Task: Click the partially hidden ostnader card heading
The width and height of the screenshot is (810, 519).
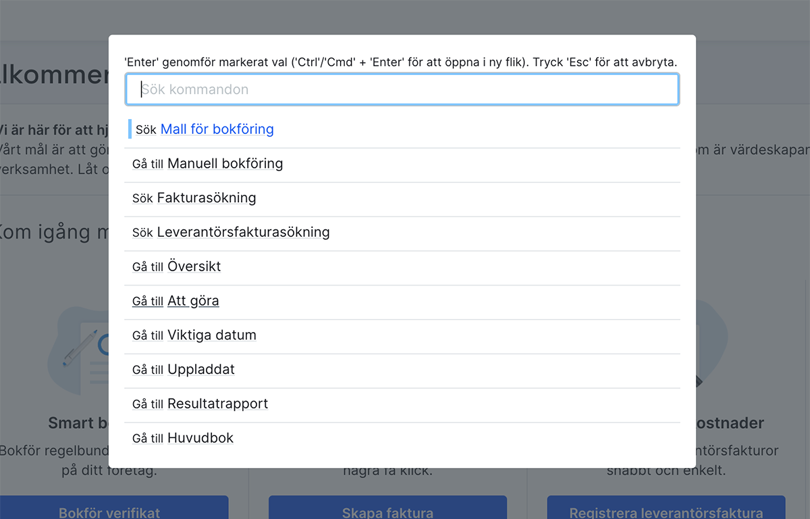Action: [730, 423]
